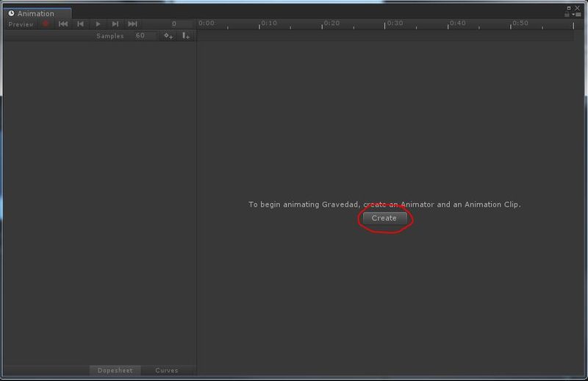The width and height of the screenshot is (588, 381).
Task: Click the 0:40 mark on timeline ruler
Action: (x=457, y=24)
